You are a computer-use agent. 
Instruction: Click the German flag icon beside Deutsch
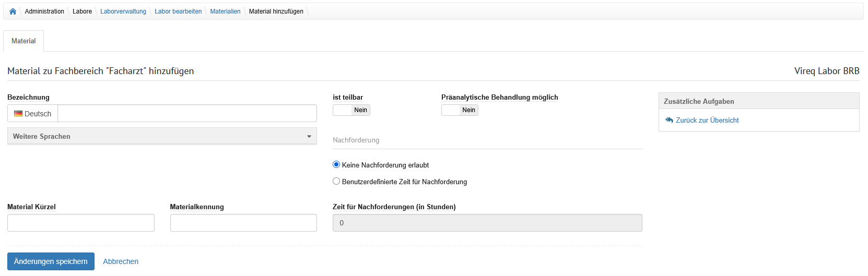point(18,114)
